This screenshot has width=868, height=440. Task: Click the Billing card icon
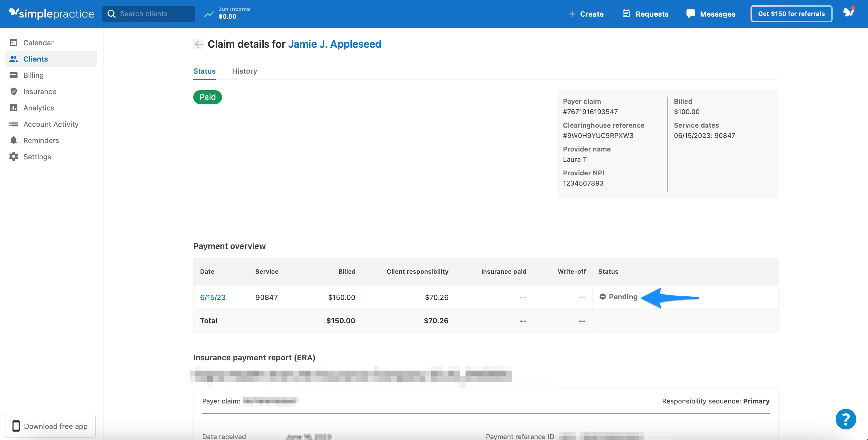pos(14,75)
